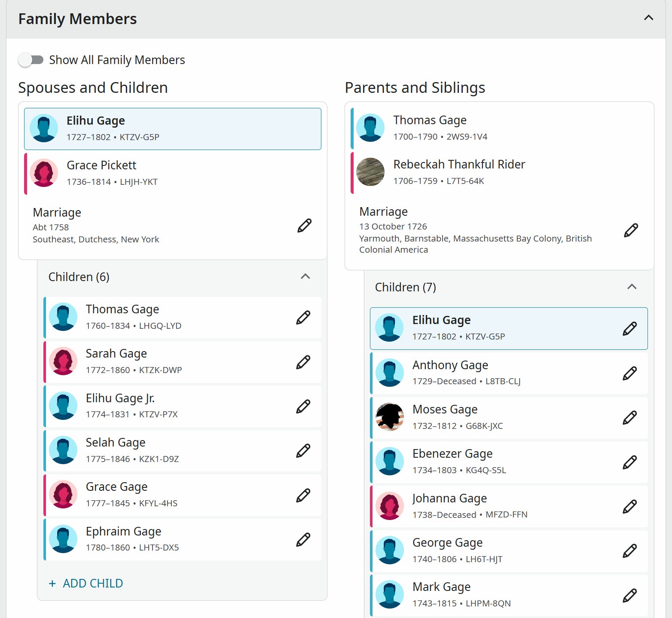
Task: Open Elihu Gage in Spouses section
Action: coord(96,121)
